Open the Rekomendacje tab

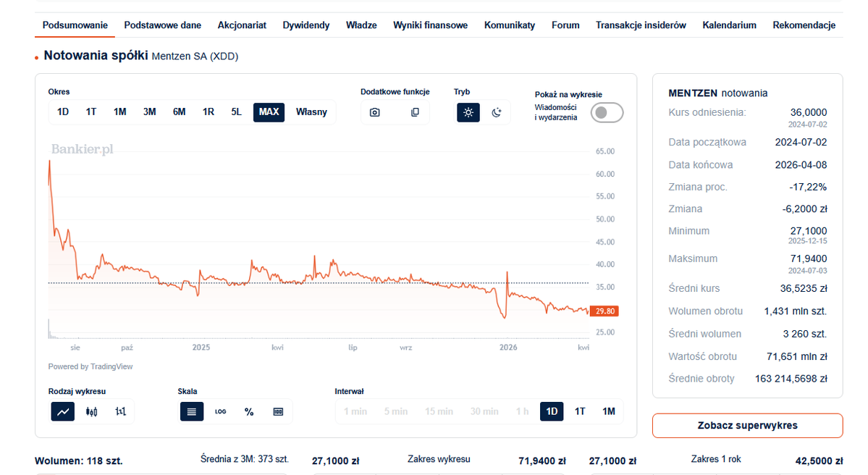tap(804, 25)
